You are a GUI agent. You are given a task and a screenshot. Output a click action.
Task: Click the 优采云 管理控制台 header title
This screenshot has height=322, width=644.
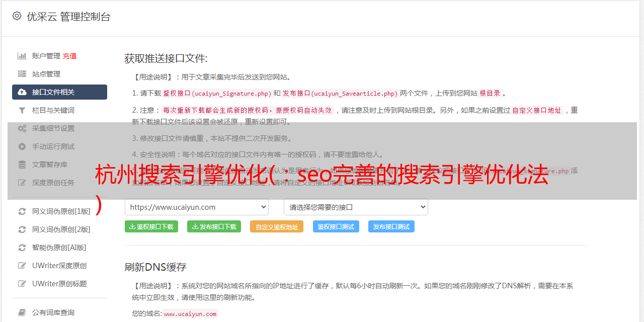tap(68, 17)
